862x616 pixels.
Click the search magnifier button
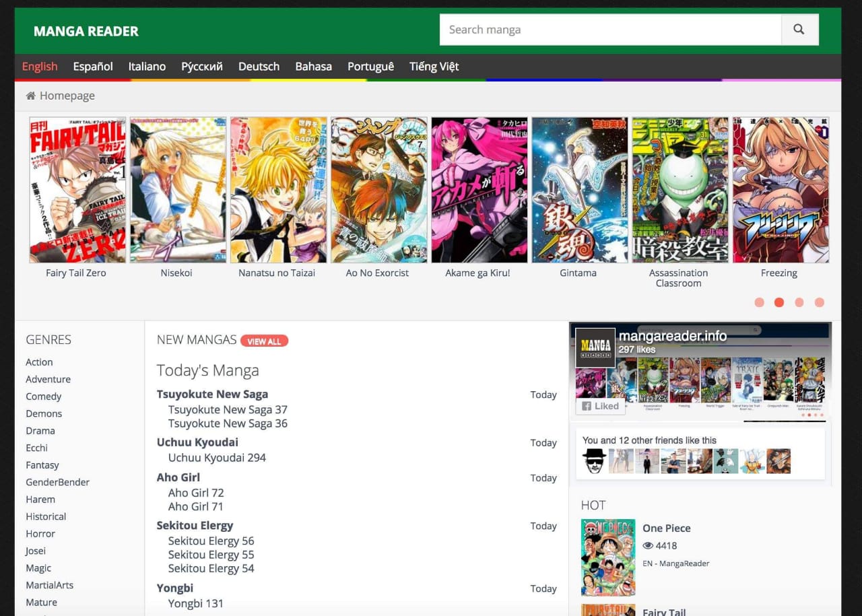click(x=799, y=30)
